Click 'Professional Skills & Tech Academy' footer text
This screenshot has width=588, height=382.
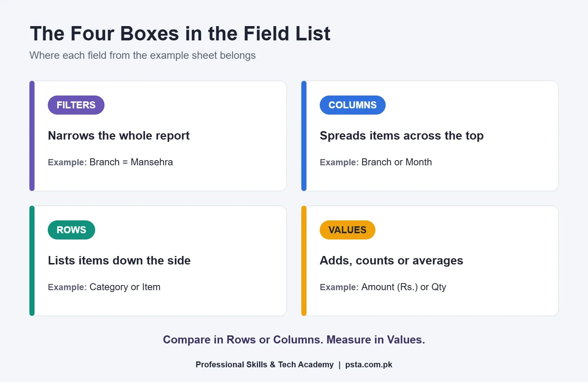[x=265, y=364]
